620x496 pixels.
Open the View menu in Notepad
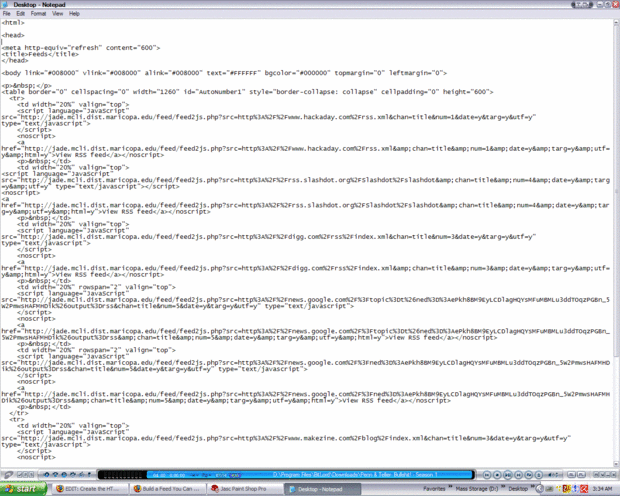(x=57, y=14)
